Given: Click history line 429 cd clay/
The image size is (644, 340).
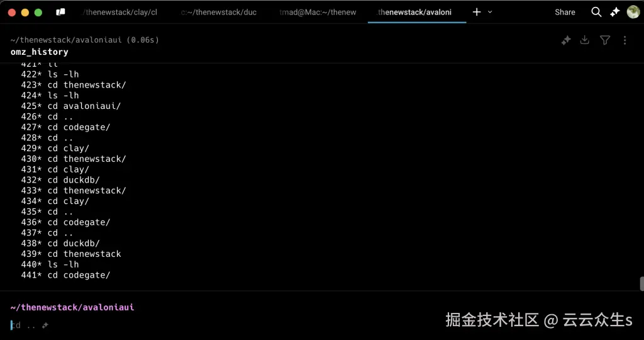Looking at the screenshot, I should tap(55, 148).
